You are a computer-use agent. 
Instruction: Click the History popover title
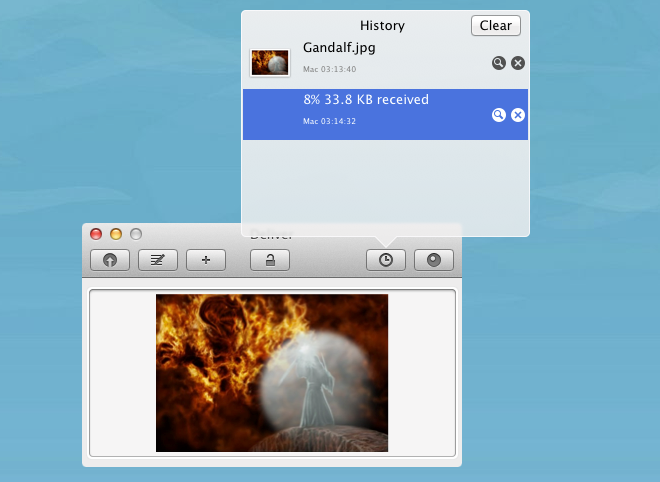(382, 26)
